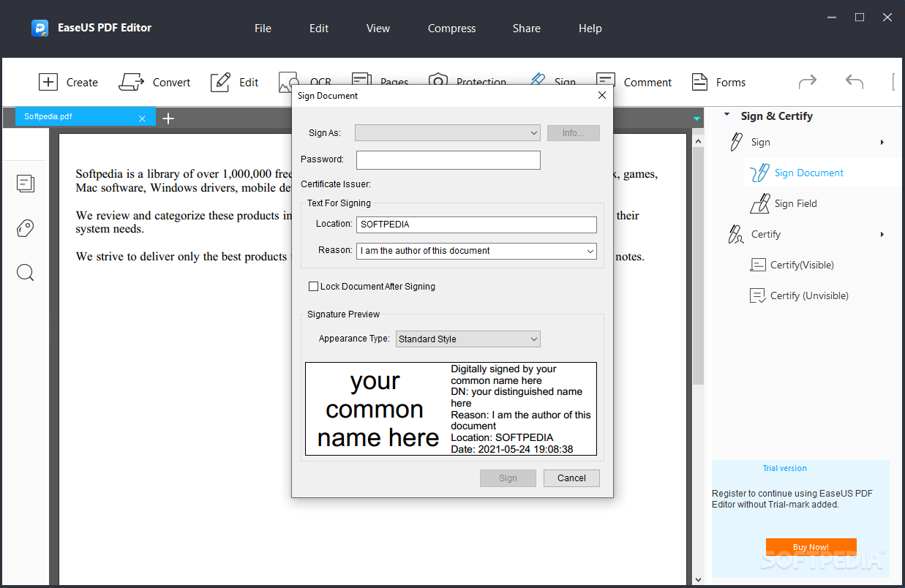The image size is (905, 588).
Task: Close the Softpedia.pdf tab
Action: [142, 118]
